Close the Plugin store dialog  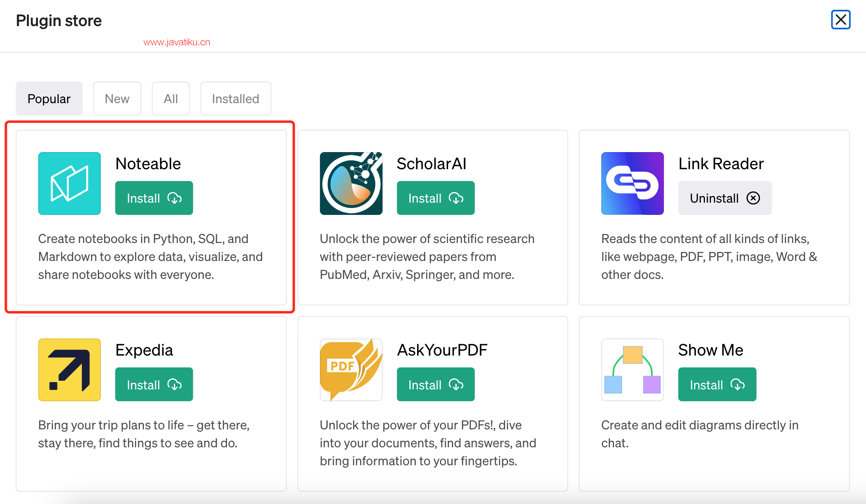click(841, 20)
